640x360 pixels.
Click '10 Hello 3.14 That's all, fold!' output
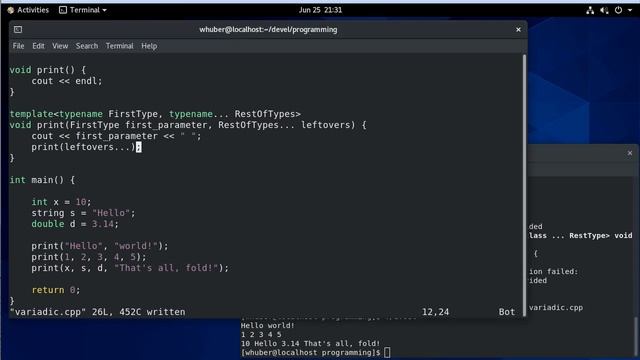tap(310, 344)
